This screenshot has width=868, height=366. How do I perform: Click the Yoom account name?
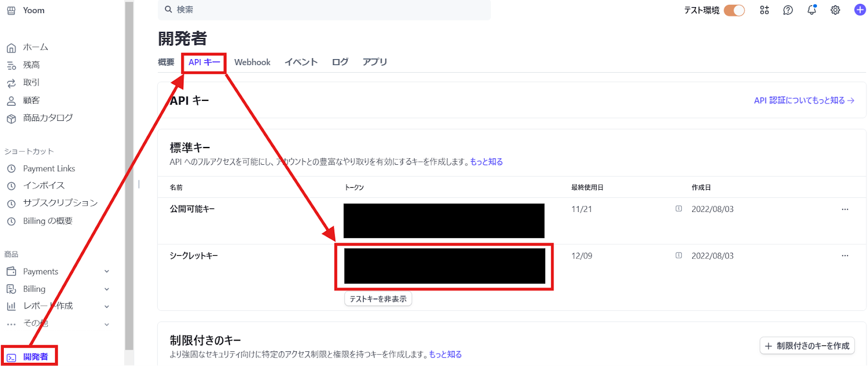(34, 10)
